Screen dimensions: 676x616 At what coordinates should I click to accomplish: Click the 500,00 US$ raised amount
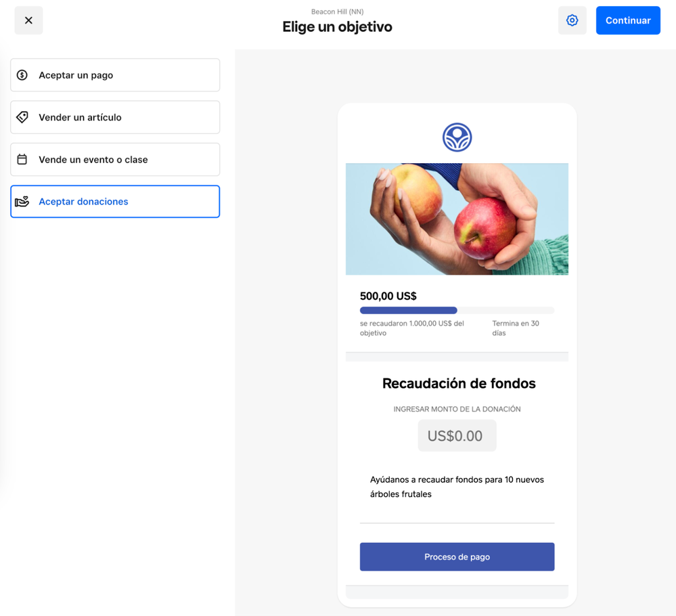(388, 296)
